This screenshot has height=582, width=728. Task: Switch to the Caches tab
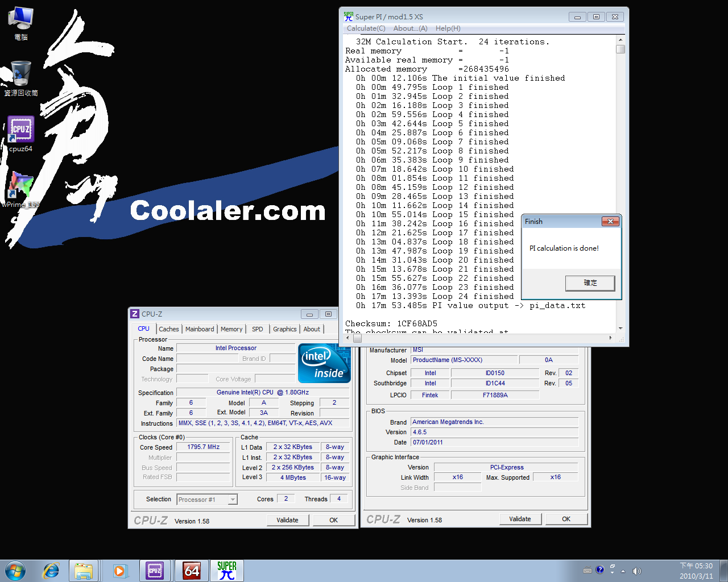[x=169, y=329]
